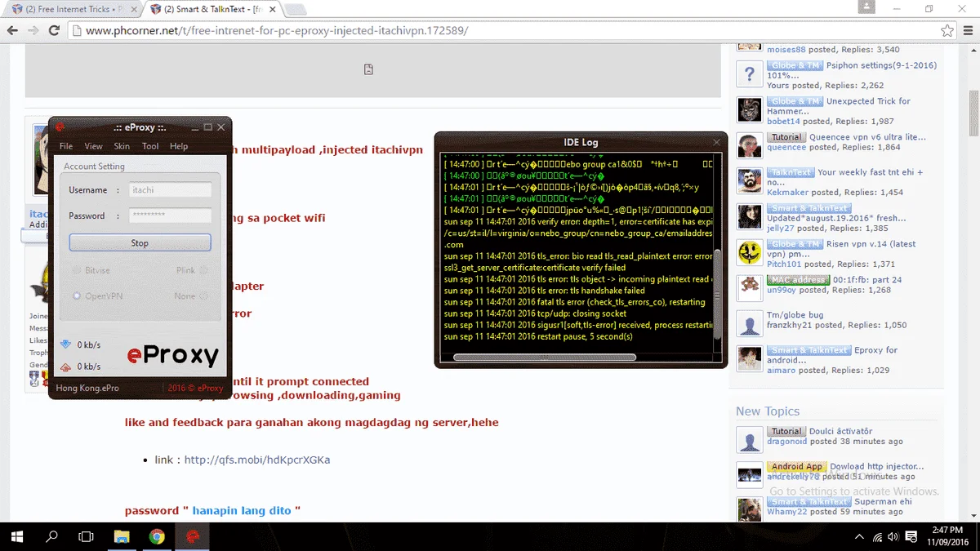Image resolution: width=980 pixels, height=551 pixels.
Task: Click the Username field in eProxy
Action: point(170,189)
